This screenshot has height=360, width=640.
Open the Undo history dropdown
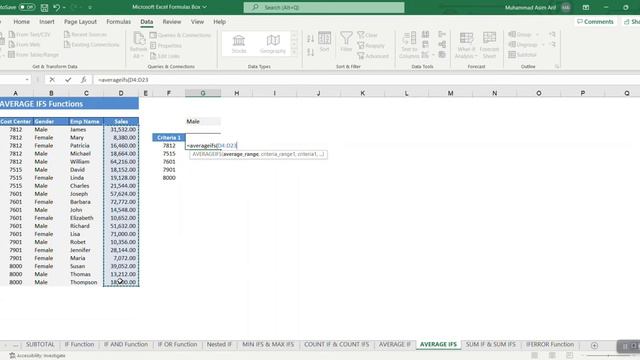64,7
